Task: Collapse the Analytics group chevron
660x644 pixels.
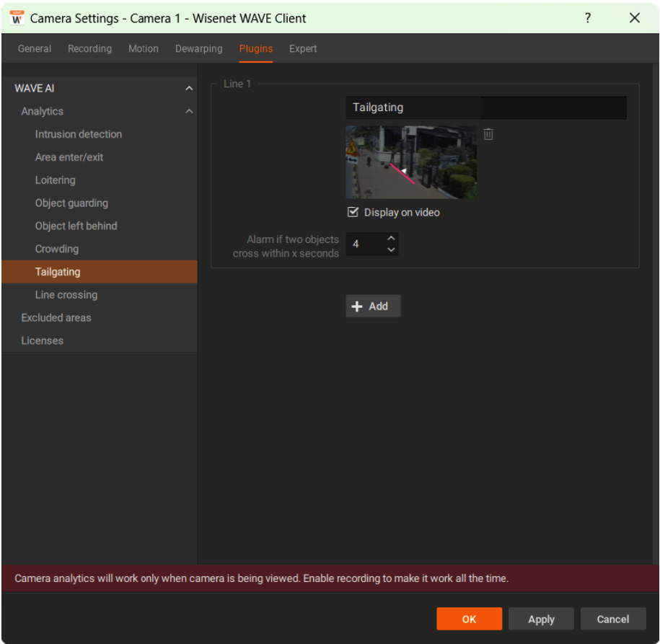Action: 189,111
